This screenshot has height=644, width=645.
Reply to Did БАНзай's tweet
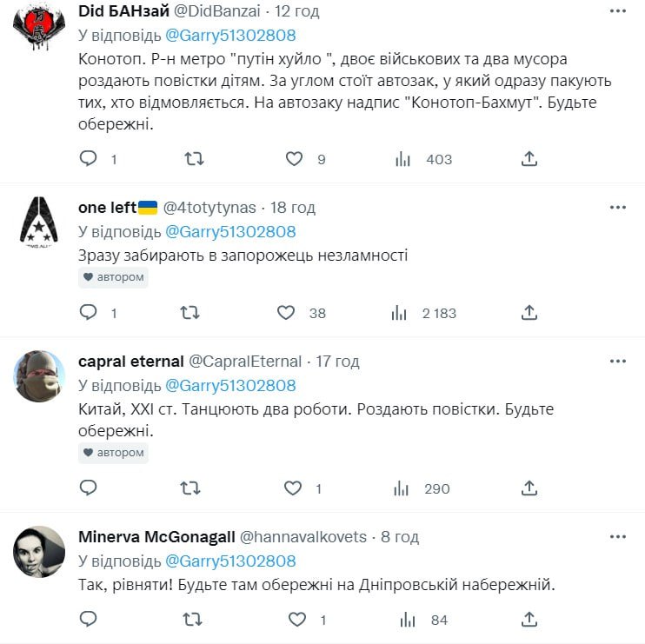(88, 159)
